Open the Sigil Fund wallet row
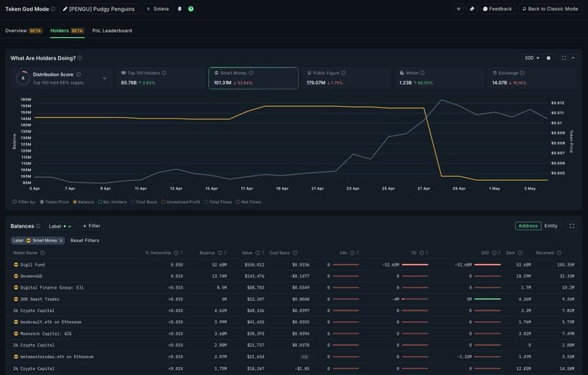 tap(293, 265)
